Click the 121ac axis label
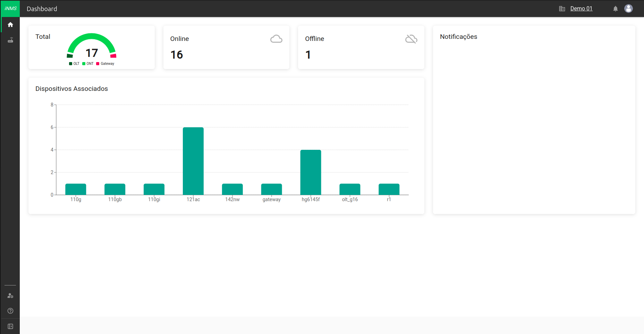This screenshot has width=644, height=334. (193, 199)
